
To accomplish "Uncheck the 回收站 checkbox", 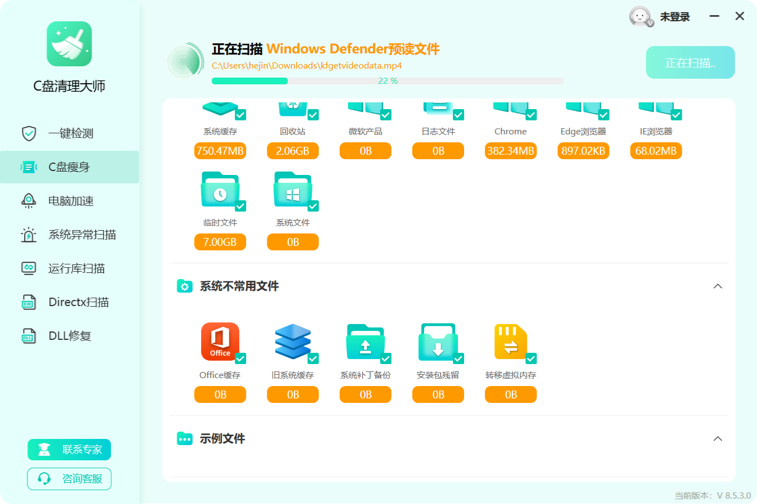I will click(313, 115).
